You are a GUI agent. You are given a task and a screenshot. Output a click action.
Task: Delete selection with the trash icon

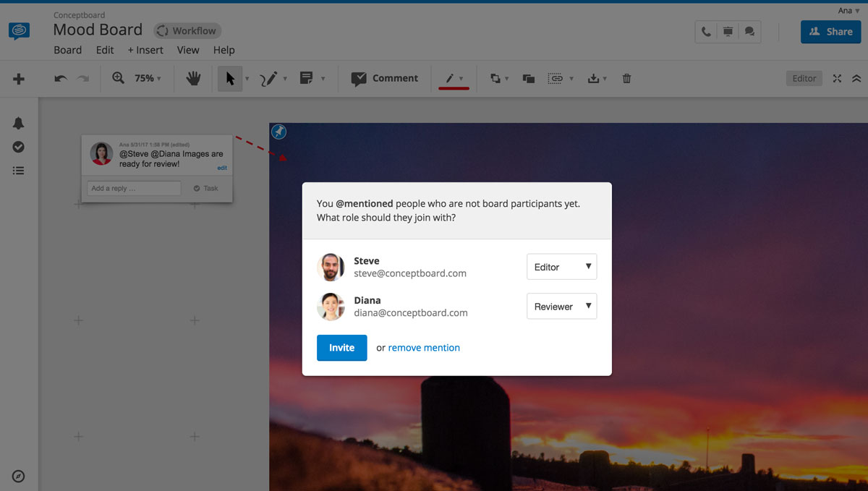point(627,78)
